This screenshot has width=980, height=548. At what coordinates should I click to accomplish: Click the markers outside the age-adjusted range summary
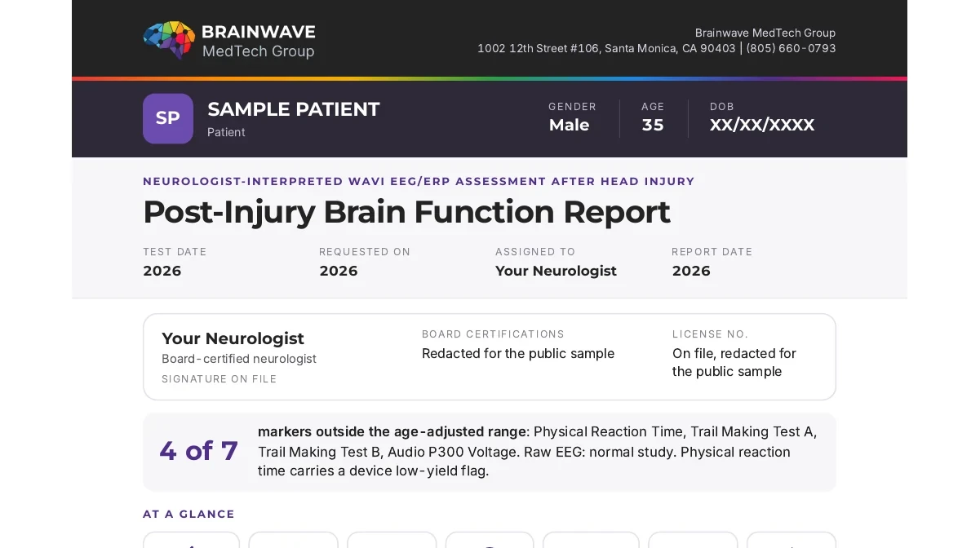537,451
